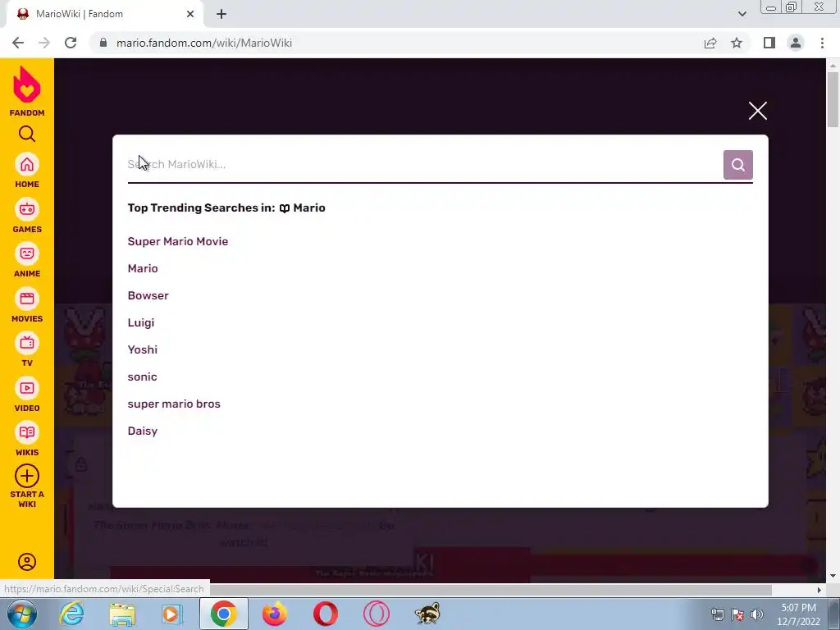Viewport: 840px width, 630px height.
Task: Open the Movies section icon
Action: pos(27,305)
